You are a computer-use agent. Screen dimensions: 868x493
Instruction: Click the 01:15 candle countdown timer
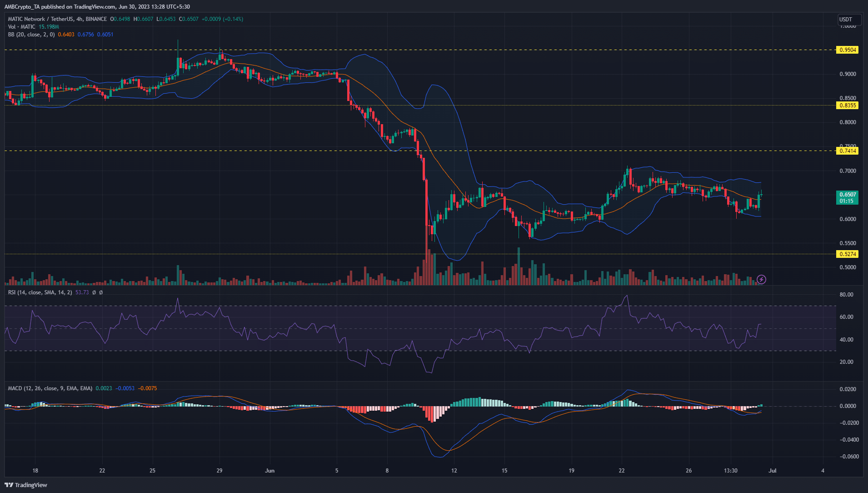(847, 201)
